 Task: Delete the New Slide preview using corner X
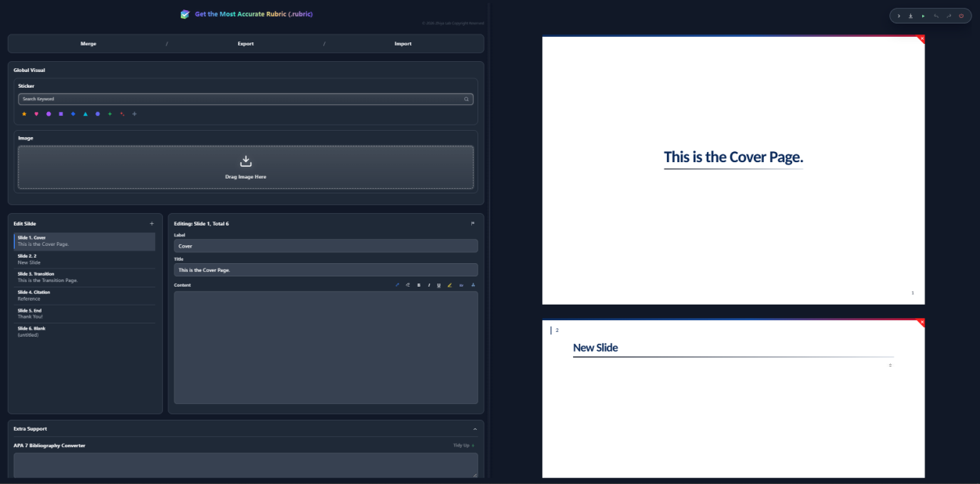click(922, 322)
